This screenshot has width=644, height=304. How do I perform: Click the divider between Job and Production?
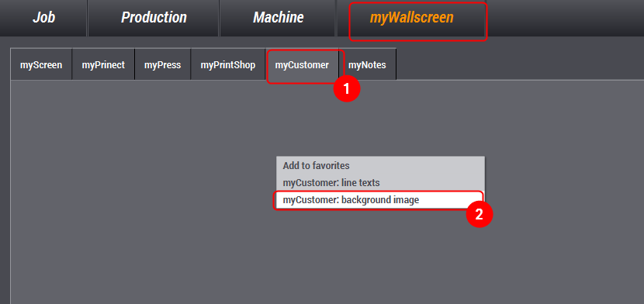click(x=87, y=18)
